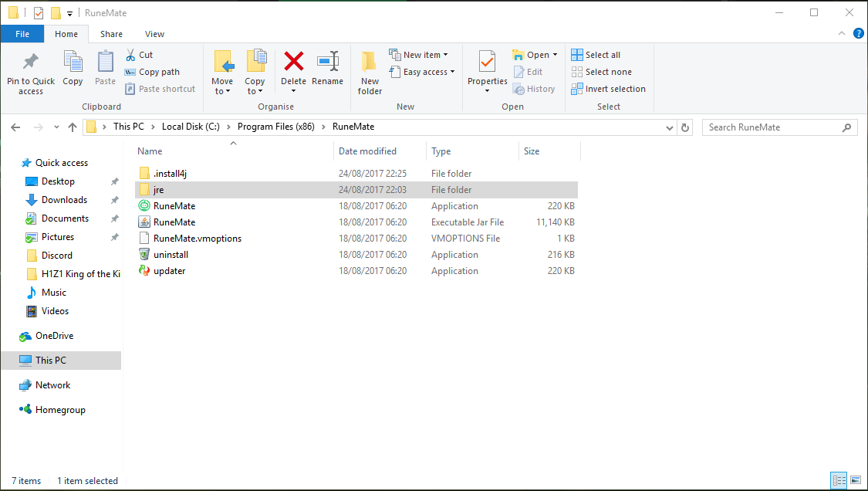This screenshot has height=491, width=868.
Task: Open recent locations dropdown arrow
Action: coord(56,127)
